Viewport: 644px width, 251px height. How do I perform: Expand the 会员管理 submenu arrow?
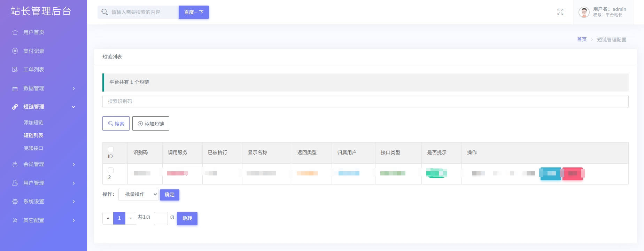coord(74,164)
